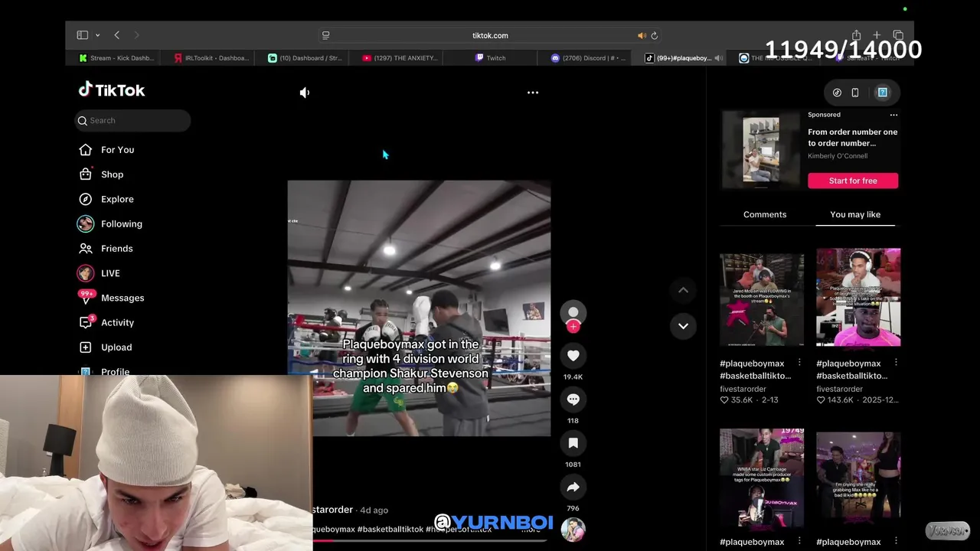Open the page settings icon in address bar
This screenshot has width=980, height=551.
325,35
